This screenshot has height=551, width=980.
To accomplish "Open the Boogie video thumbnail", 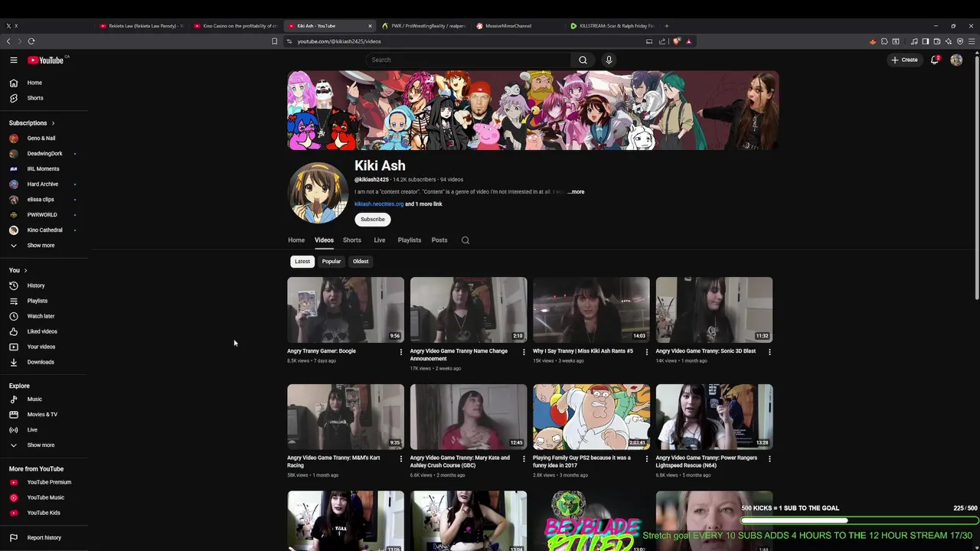I will tap(345, 310).
